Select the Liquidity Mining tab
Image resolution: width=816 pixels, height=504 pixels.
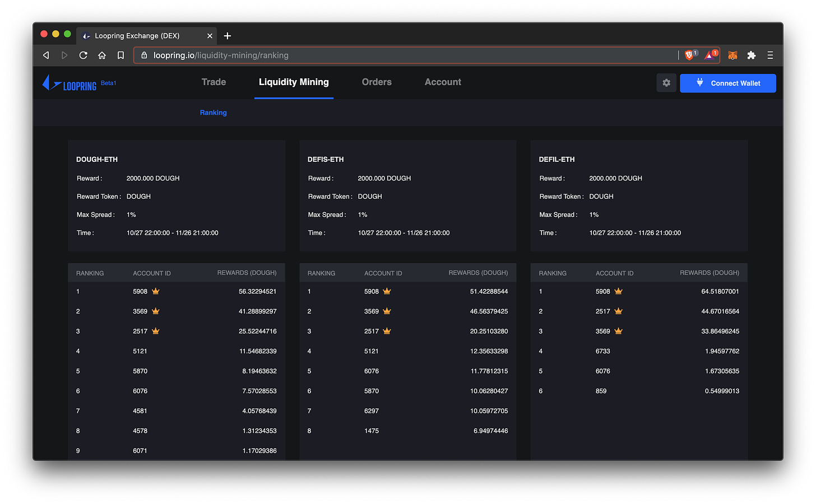[x=294, y=82]
